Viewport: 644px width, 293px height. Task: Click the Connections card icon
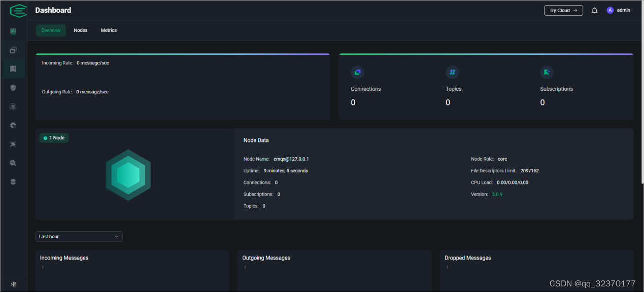coord(357,72)
